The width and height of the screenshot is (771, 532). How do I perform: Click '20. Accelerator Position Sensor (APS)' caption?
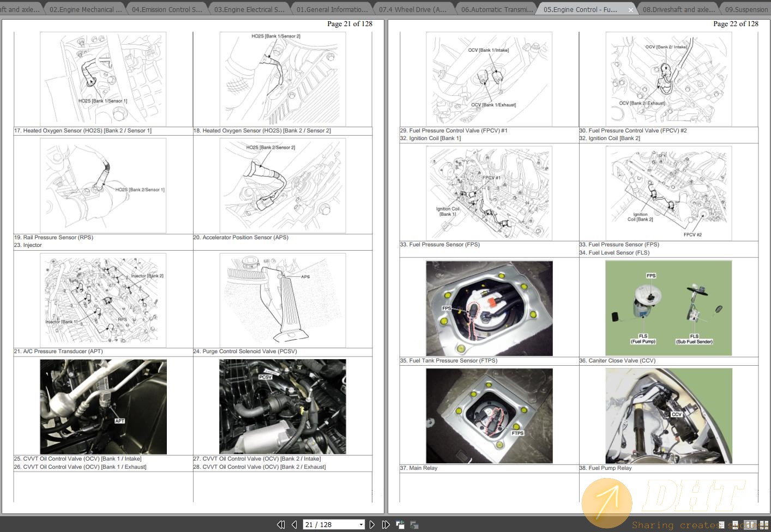pyautogui.click(x=241, y=238)
